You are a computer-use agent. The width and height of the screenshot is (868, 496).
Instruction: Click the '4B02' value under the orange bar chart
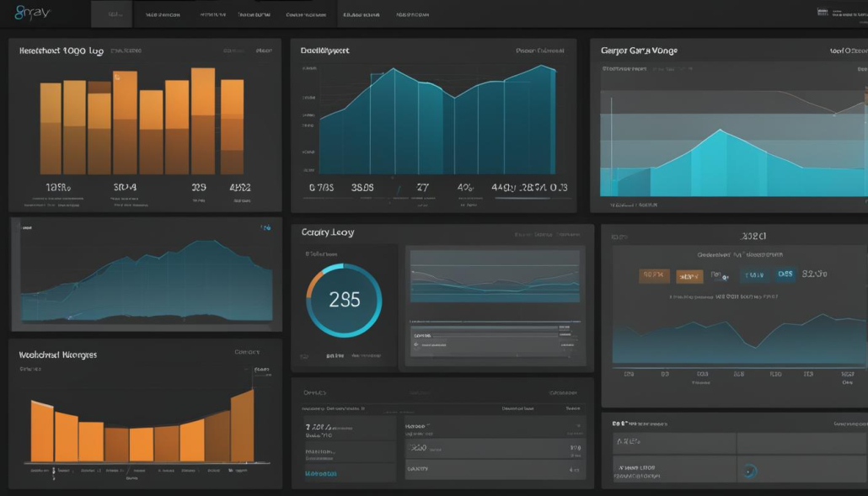(240, 188)
